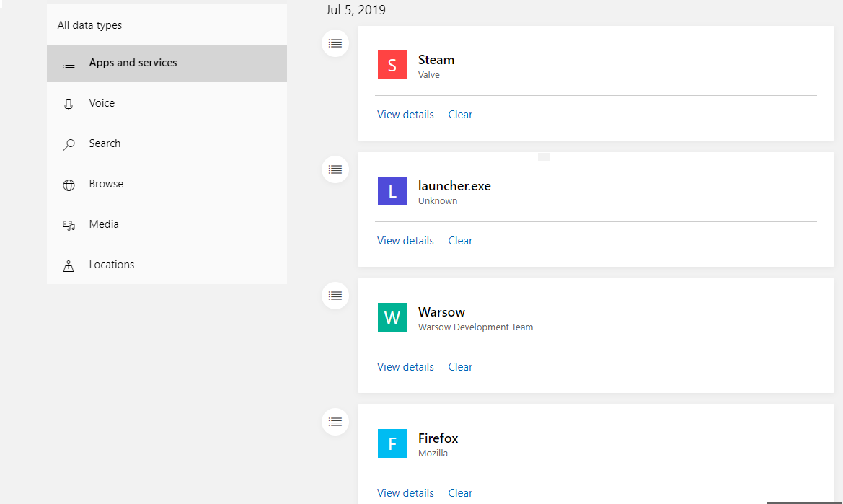
Task: Switch to the Voice data type
Action: click(167, 103)
